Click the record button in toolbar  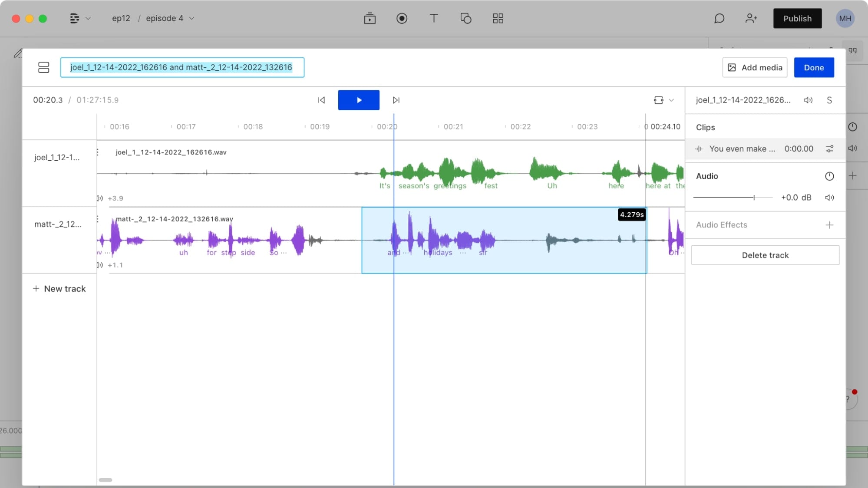point(402,18)
